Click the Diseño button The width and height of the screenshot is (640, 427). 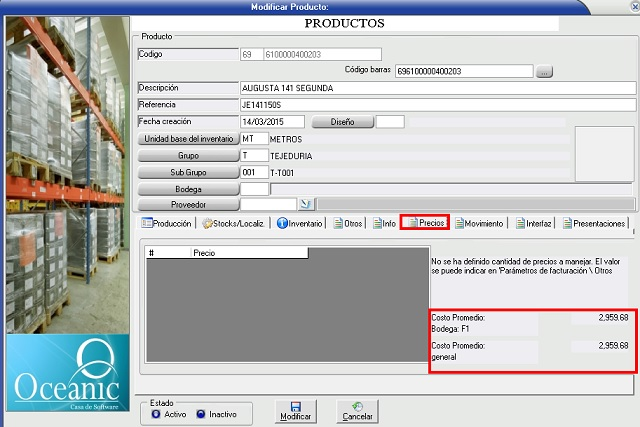pos(342,122)
